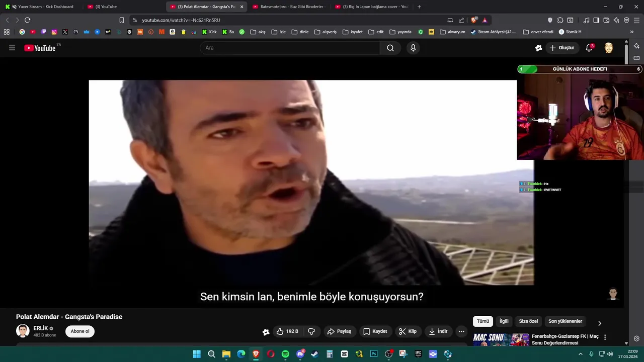
Task: Click the 'İndir' download button
Action: click(x=438, y=331)
